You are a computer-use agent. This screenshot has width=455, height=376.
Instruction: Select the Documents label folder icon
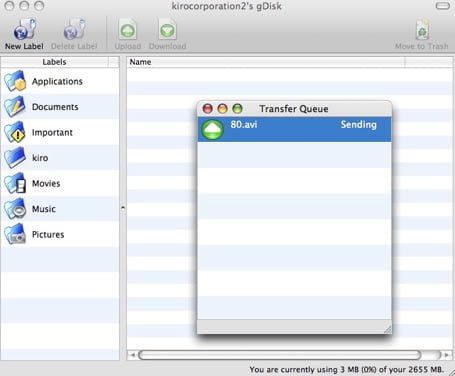[15, 107]
